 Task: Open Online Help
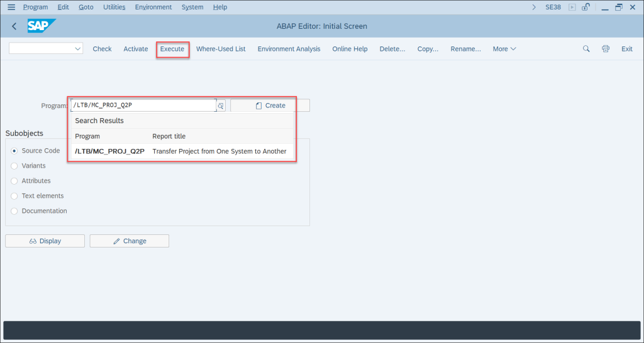(350, 49)
